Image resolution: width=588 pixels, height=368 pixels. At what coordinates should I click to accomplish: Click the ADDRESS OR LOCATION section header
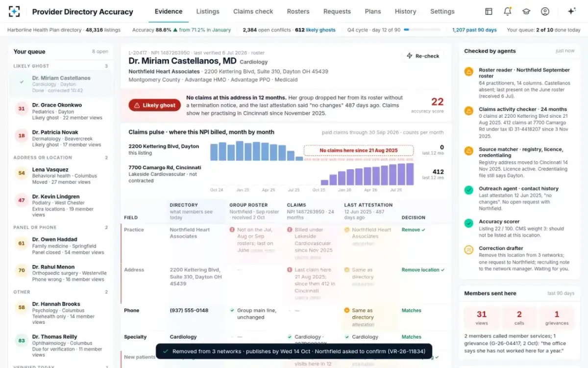[x=43, y=158]
